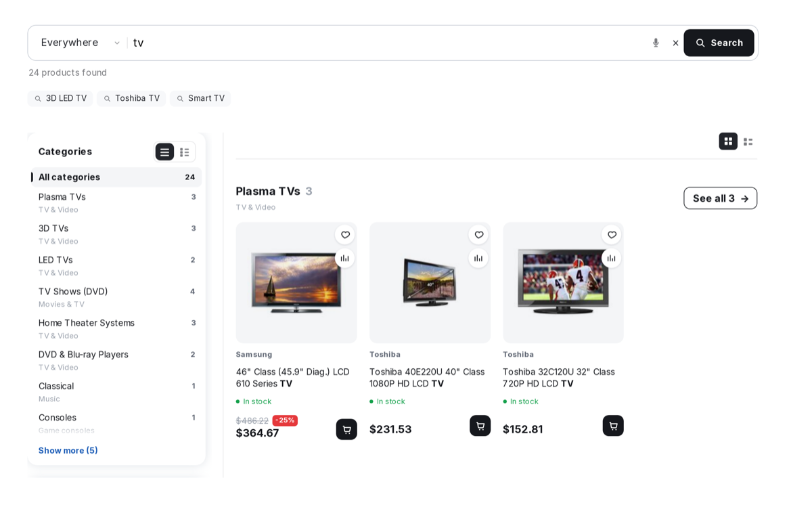
Task: Add Toshiba 32C120U to wishlist
Action: pos(612,235)
